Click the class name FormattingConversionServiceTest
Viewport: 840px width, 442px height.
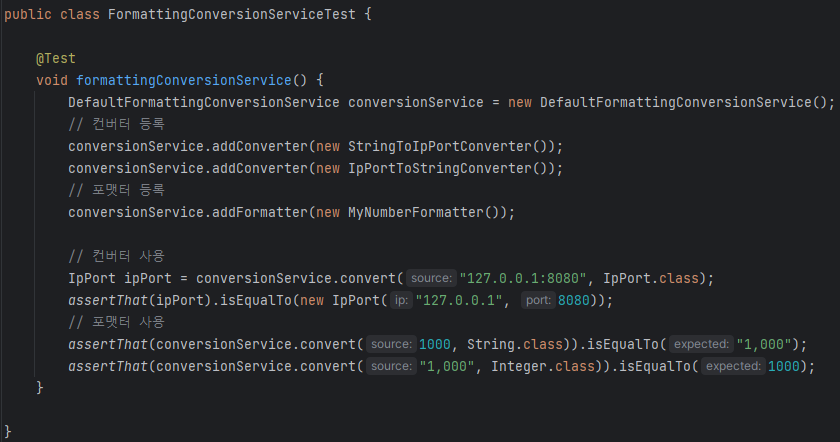pyautogui.click(x=231, y=14)
